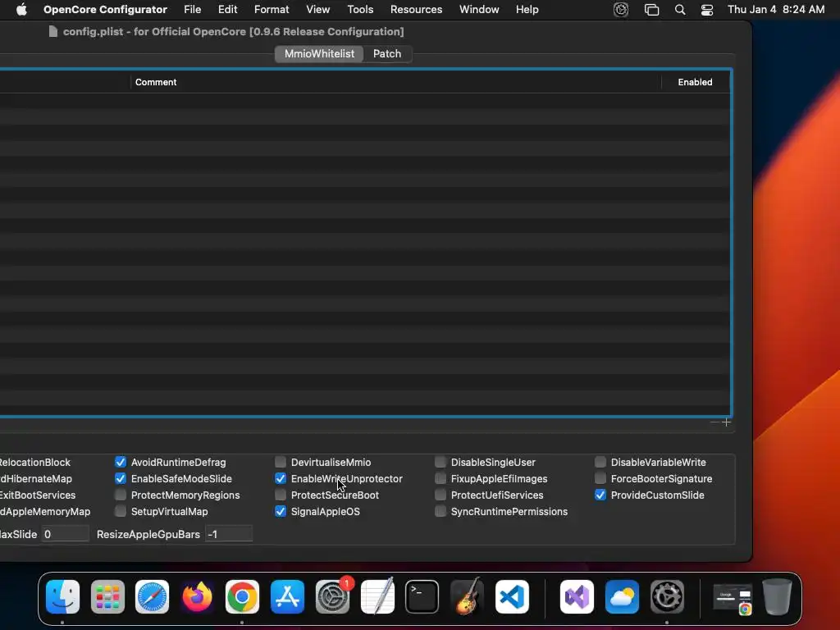Uncheck EnableSafeModeSlide

tap(121, 478)
